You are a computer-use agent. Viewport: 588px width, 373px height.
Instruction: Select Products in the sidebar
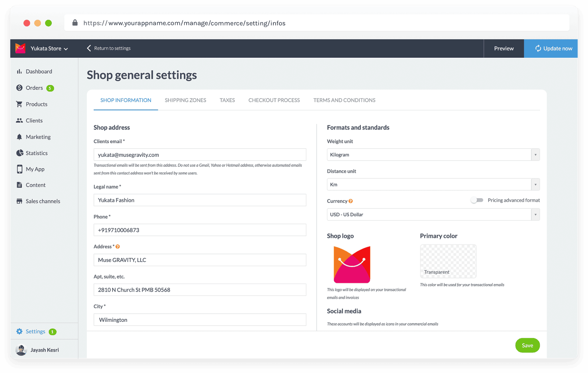click(37, 104)
